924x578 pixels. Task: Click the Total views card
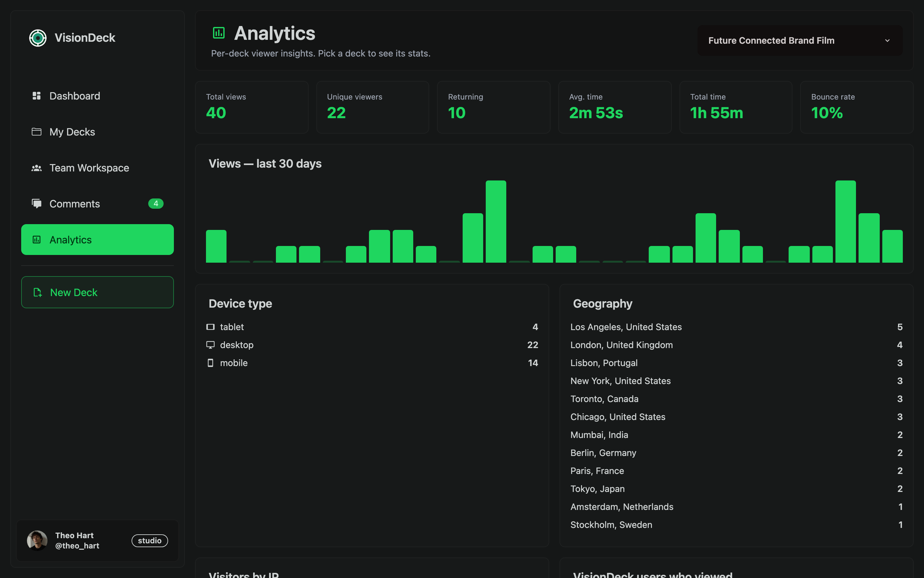click(252, 107)
